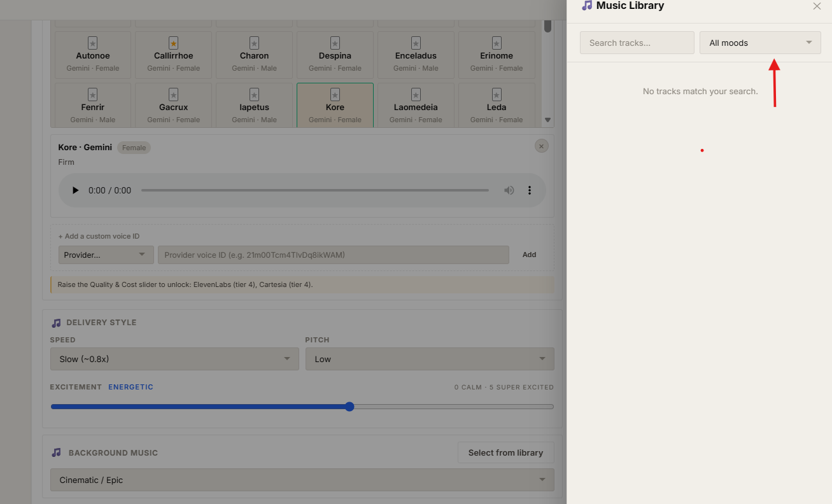Toggle favorite star on Laomedeia voice
The height and width of the screenshot is (504, 832).
point(416,95)
